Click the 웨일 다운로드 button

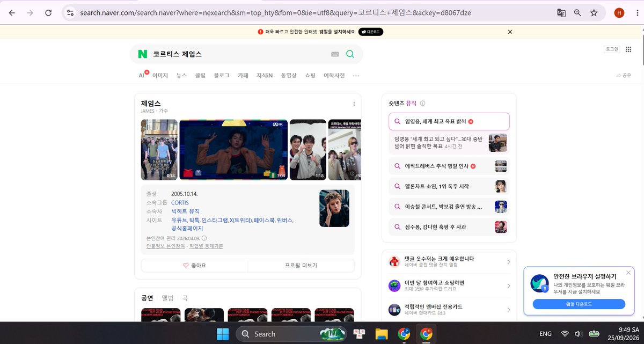[579, 304]
